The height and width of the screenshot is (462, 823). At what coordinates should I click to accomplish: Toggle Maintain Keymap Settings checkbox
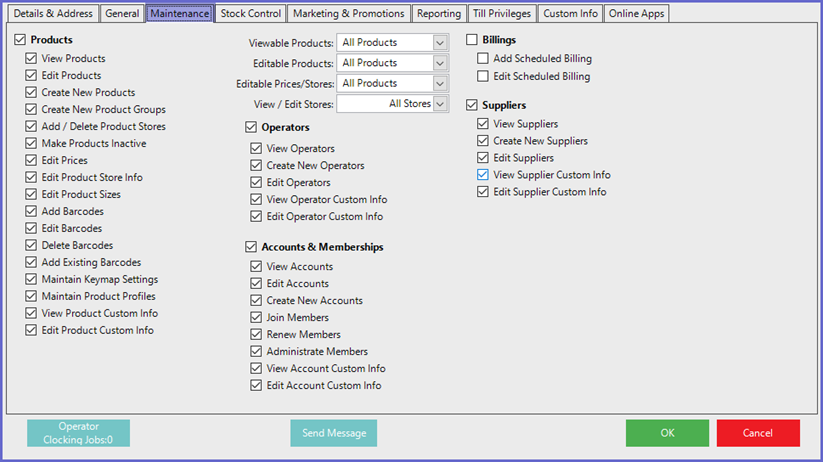coord(32,280)
